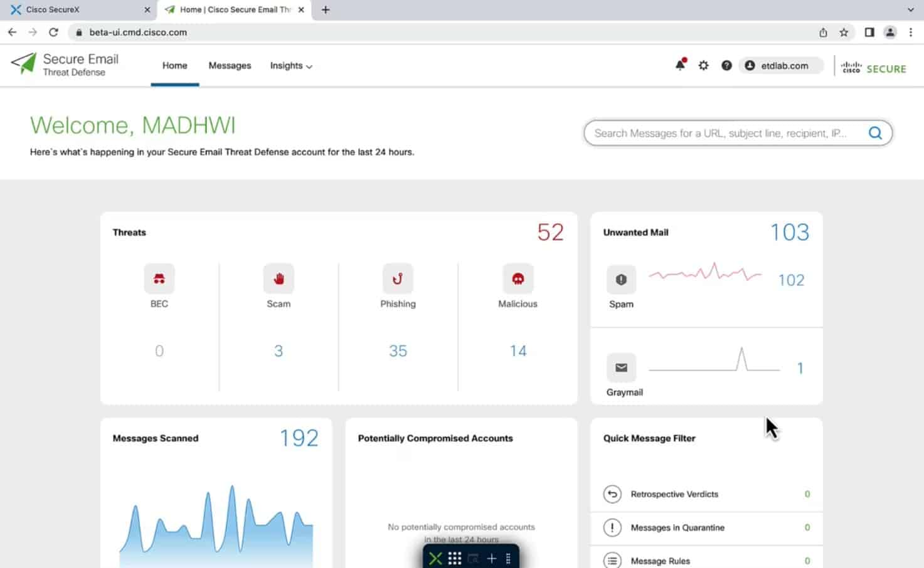
Task: Click the plus icon on the SecureX ribbon
Action: (491, 557)
